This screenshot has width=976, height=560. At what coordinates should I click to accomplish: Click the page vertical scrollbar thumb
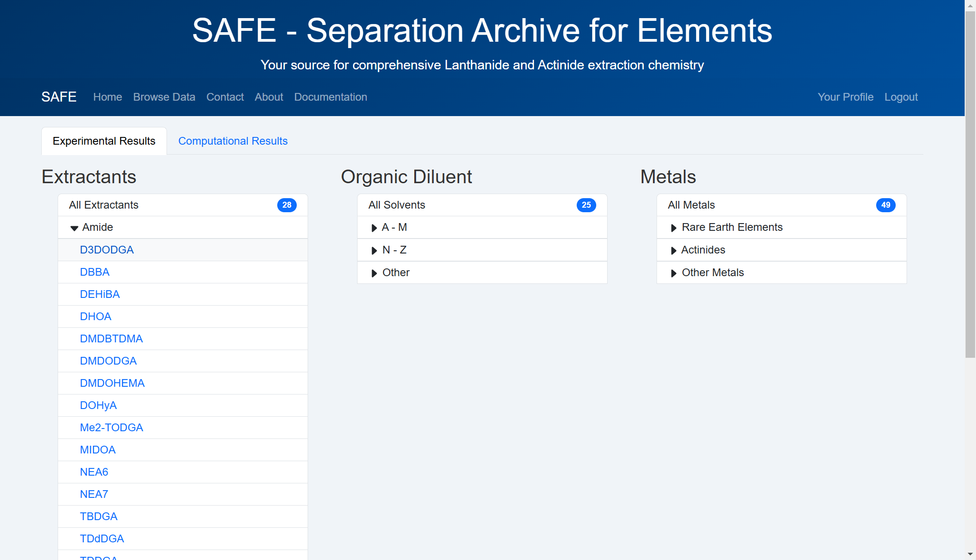(x=970, y=184)
